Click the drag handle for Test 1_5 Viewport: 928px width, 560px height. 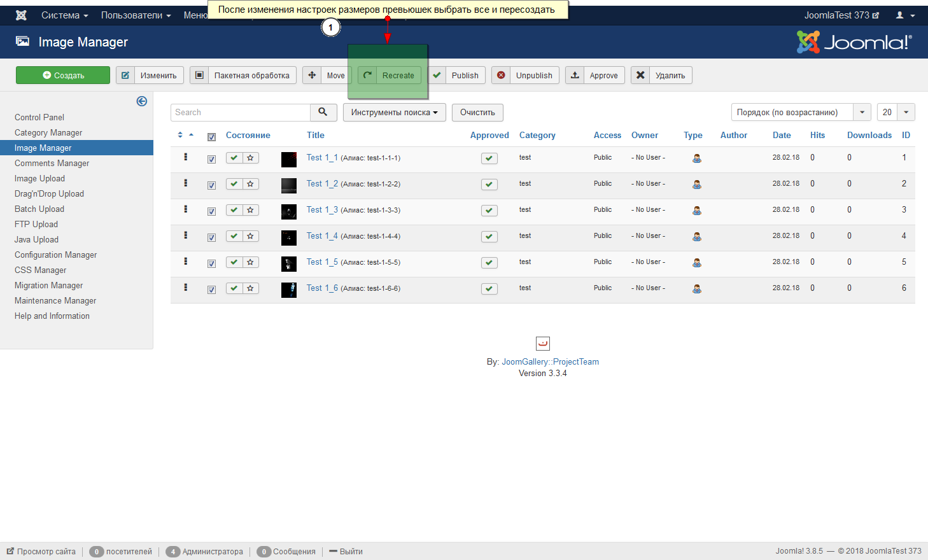tap(186, 261)
